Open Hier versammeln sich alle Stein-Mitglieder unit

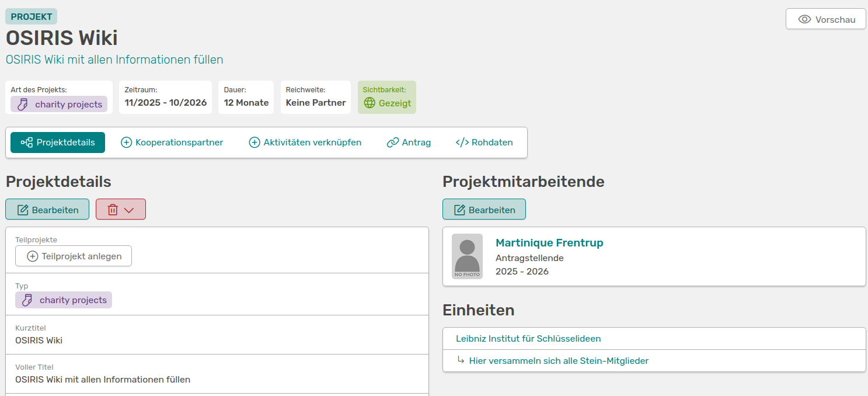coord(559,361)
